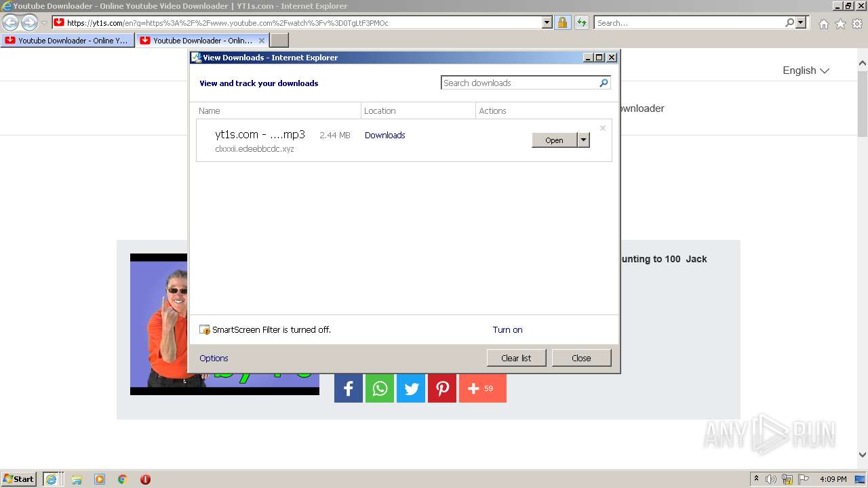Screen dimensions: 868x488
Task: Share via Pinterest icon
Action: [442, 388]
